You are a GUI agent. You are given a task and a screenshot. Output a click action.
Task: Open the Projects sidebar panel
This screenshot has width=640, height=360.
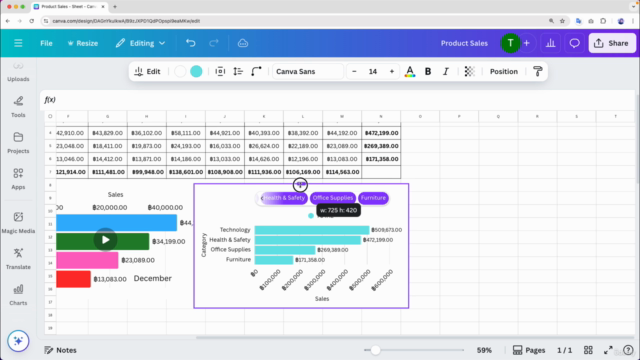(x=18, y=143)
